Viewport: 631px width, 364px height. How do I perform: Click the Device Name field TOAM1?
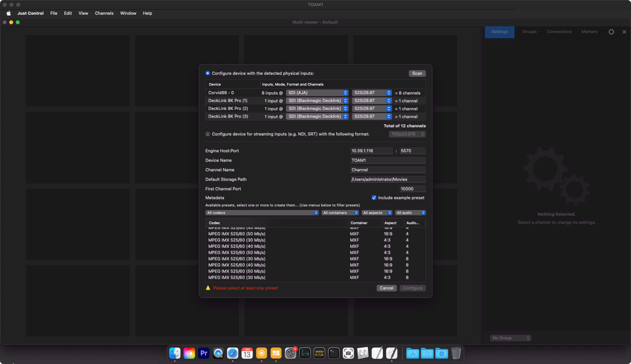tap(388, 160)
